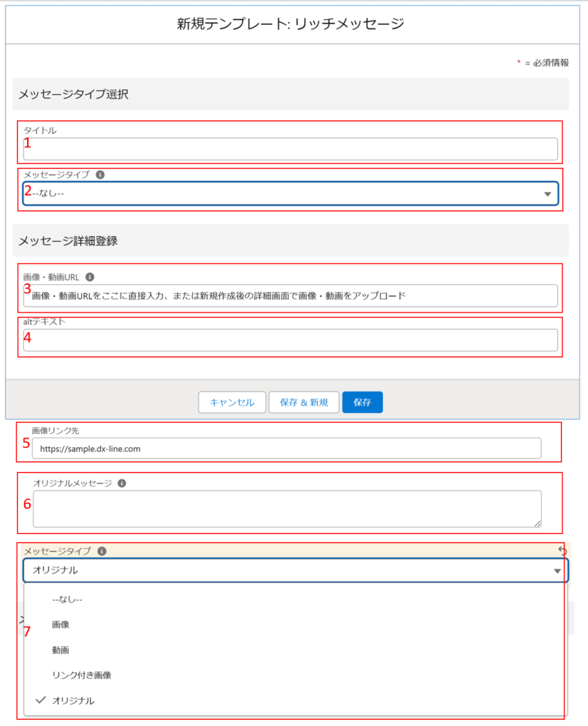Click the 画像リンク先 URL field

(287, 448)
